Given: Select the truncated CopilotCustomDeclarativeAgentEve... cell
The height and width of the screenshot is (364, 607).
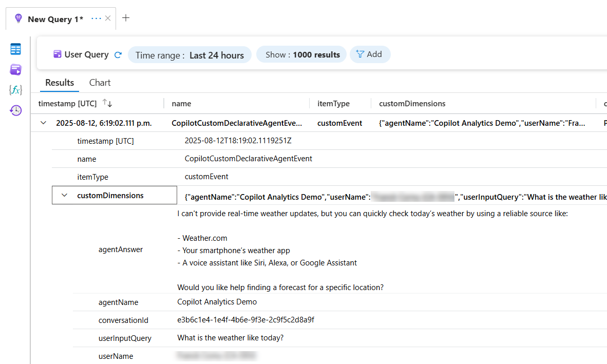Looking at the screenshot, I should [237, 123].
